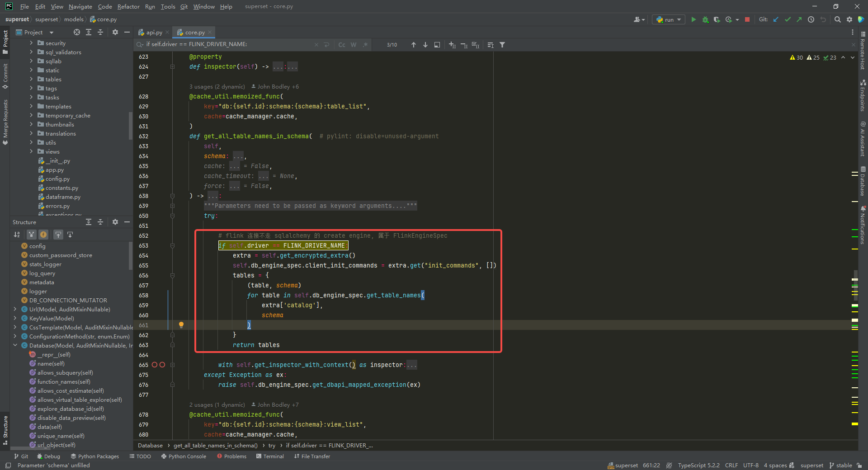Toggle show fields in Structure view
Viewport: 868px width, 470px height.
pyautogui.click(x=43, y=234)
